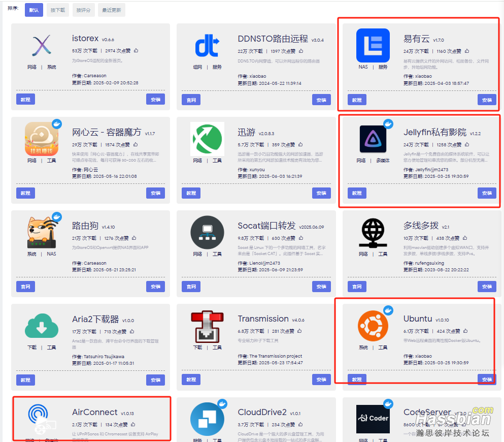504x442 pixels.
Task: Click Docker badge on Ubuntu icon
Action: (388, 310)
